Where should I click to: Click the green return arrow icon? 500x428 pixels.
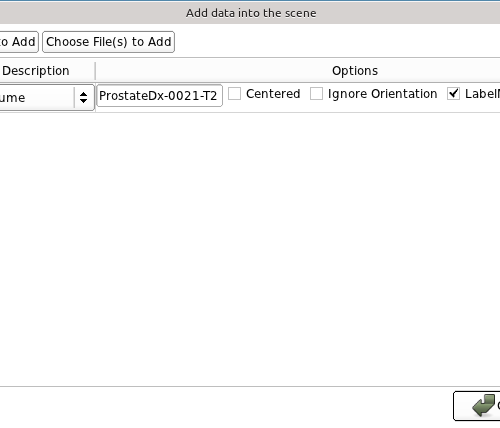(x=484, y=405)
